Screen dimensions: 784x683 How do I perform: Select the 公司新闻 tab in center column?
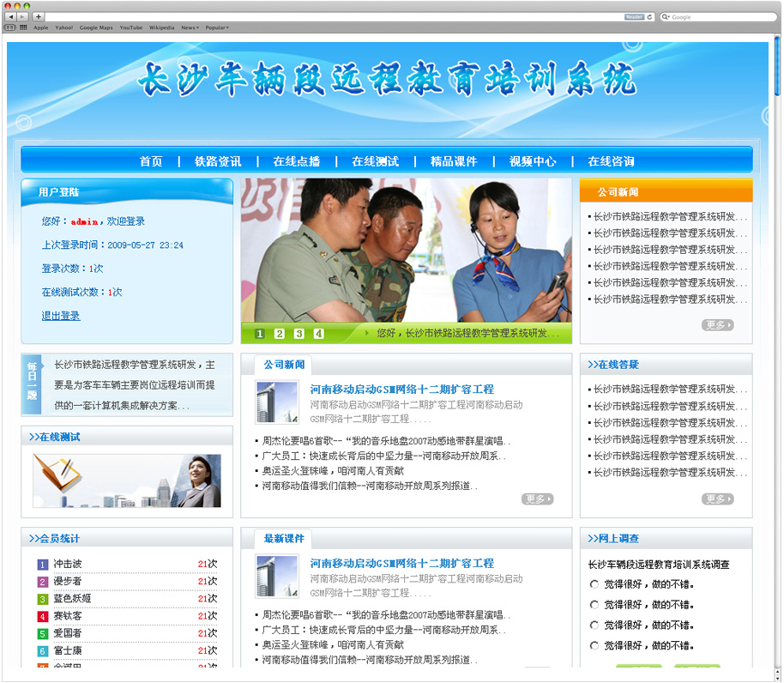pyautogui.click(x=284, y=365)
